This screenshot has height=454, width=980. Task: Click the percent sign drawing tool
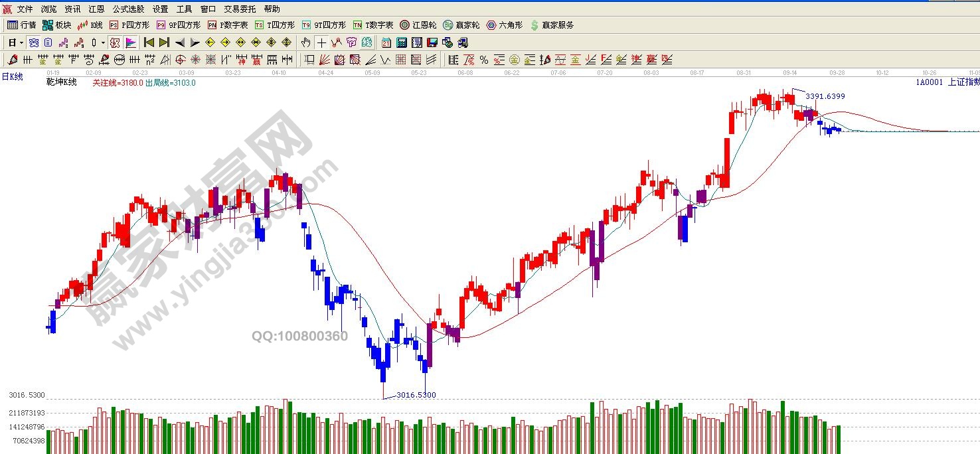point(483,60)
